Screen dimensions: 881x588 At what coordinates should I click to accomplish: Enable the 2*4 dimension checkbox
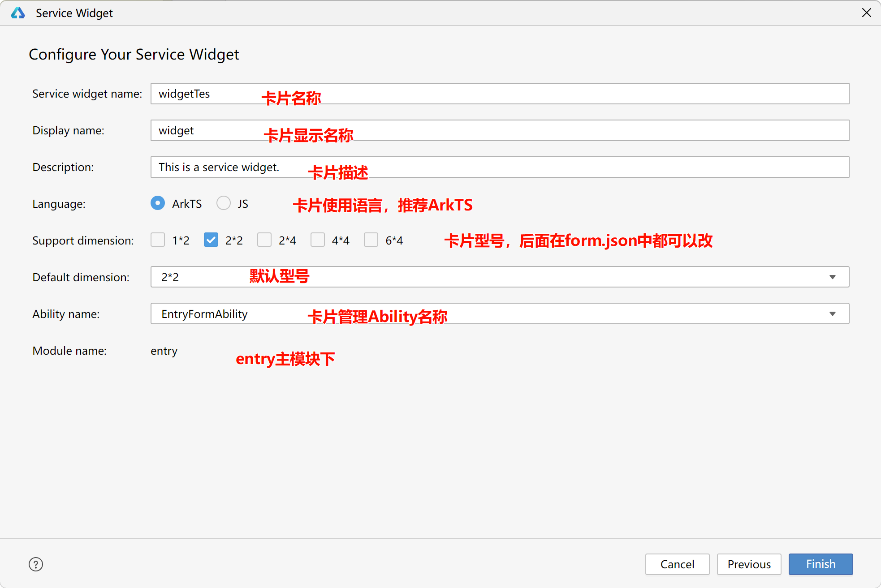pos(264,240)
